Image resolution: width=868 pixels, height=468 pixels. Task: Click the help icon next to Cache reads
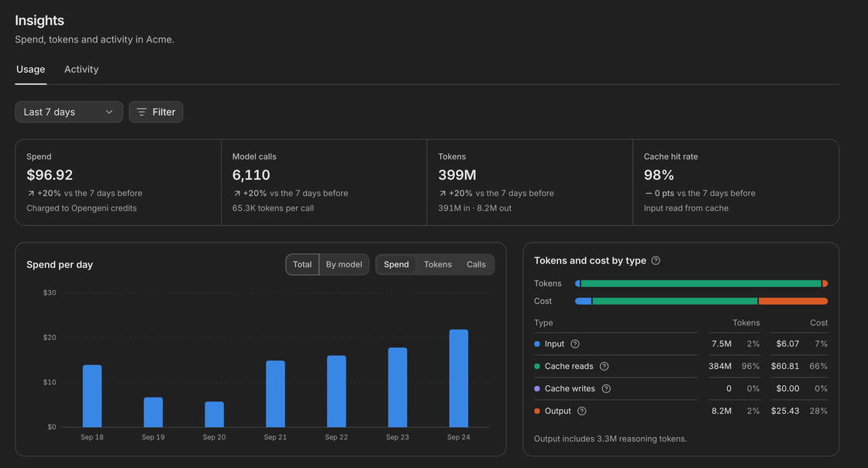pos(604,366)
